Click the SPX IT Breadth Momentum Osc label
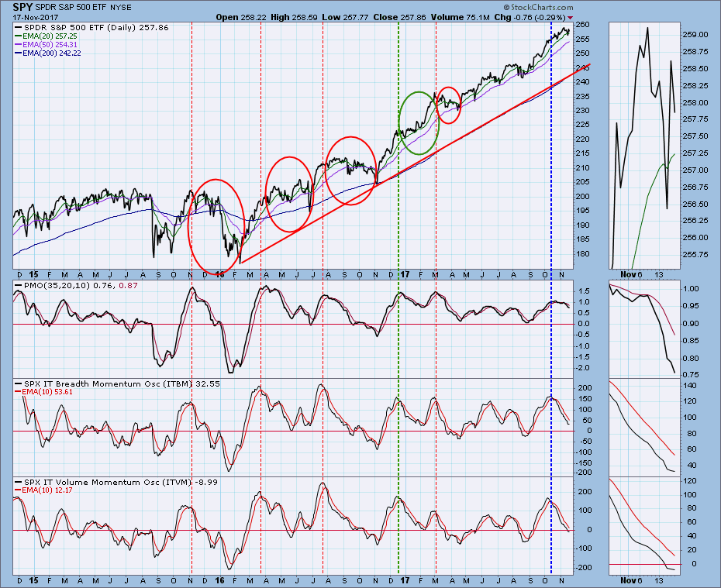This screenshot has height=588, width=721. coord(117,383)
